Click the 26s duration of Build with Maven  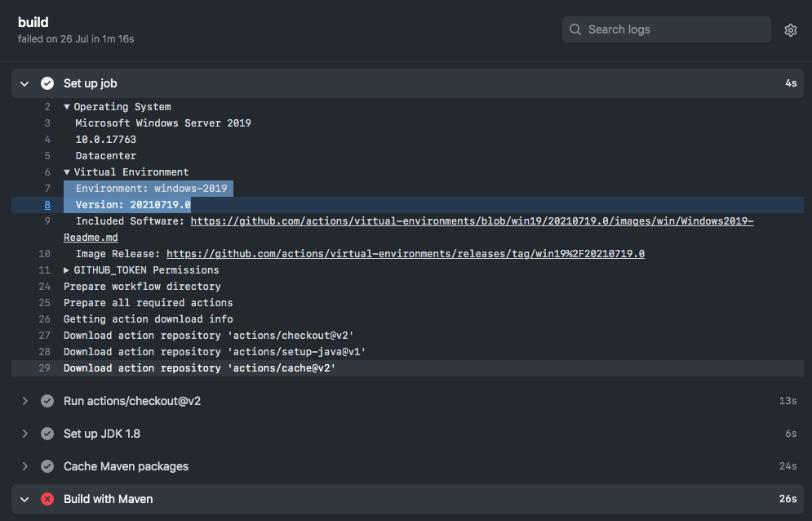pyautogui.click(x=788, y=499)
